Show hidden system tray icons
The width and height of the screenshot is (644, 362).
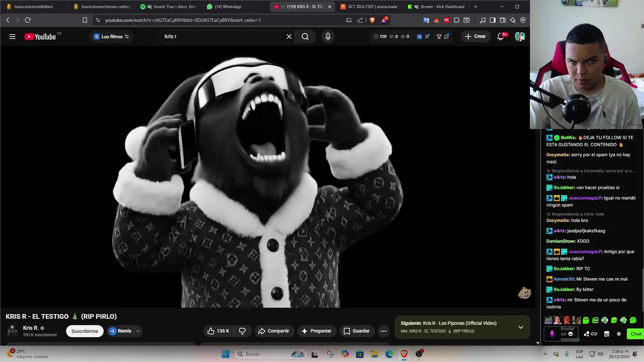[545, 354]
